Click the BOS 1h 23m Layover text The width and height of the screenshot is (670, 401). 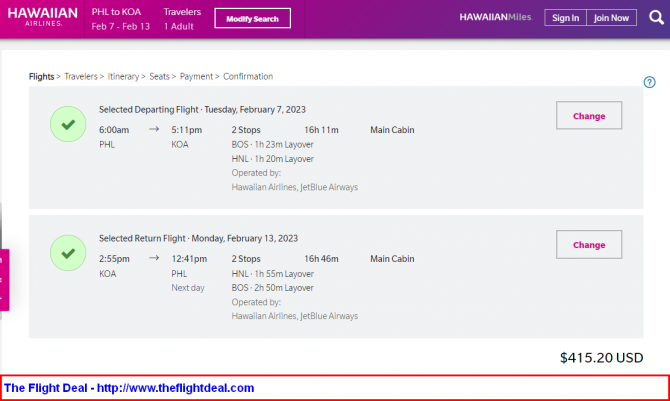click(x=273, y=144)
